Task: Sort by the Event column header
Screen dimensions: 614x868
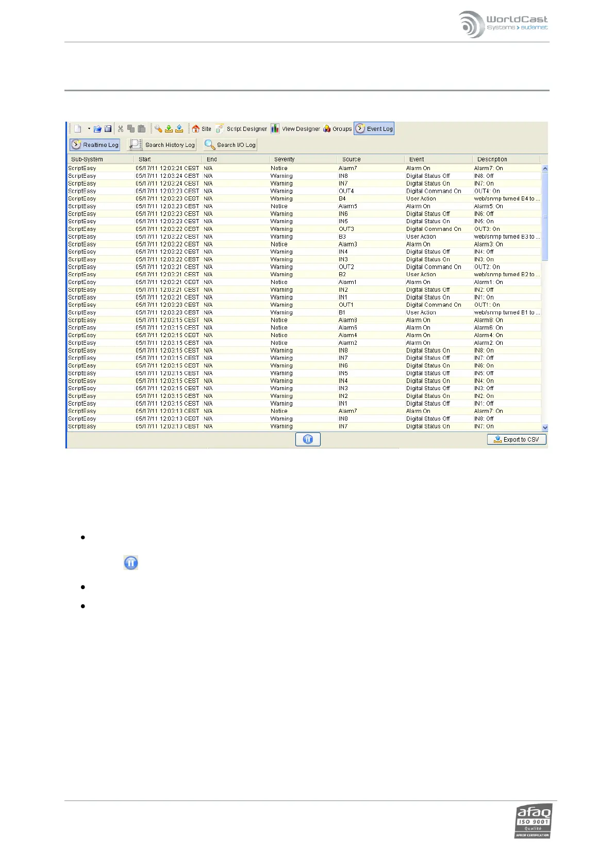Action: click(x=438, y=159)
